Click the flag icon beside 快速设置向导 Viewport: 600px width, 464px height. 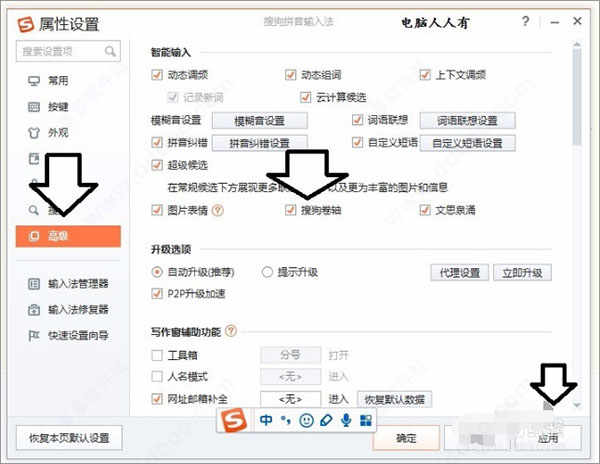pos(34,335)
